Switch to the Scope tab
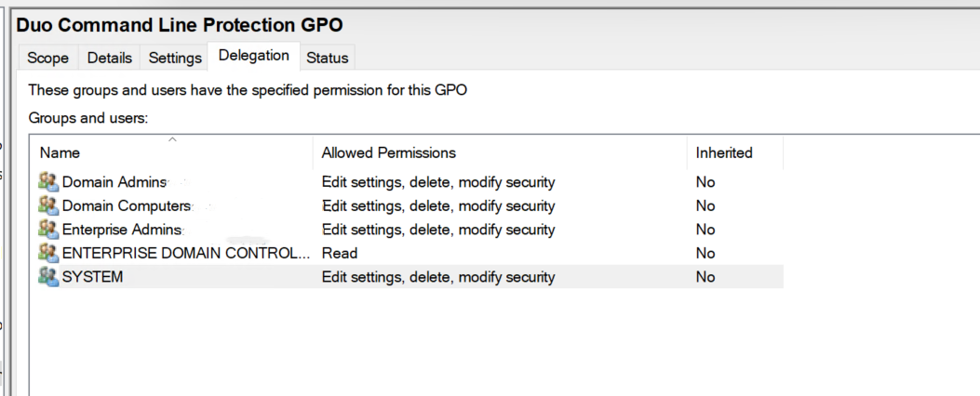Screen dimensions: 980x396 [47, 58]
